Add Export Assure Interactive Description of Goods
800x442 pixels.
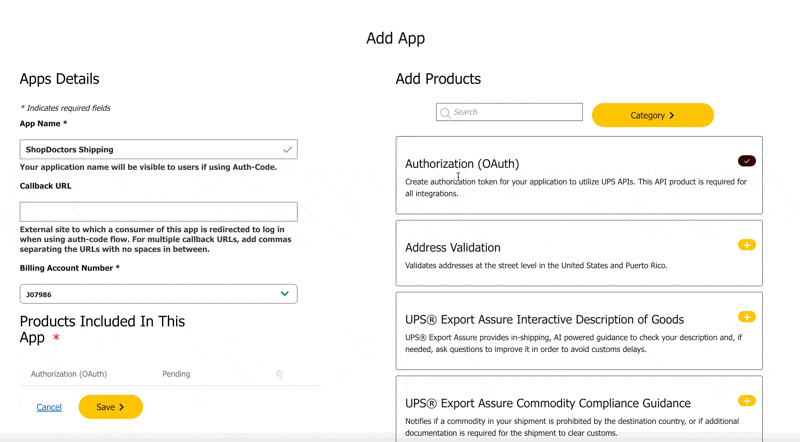pos(746,317)
